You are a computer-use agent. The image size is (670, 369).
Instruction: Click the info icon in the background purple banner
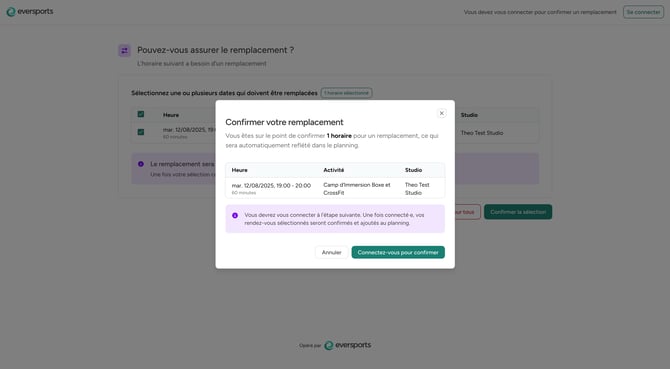(141, 164)
